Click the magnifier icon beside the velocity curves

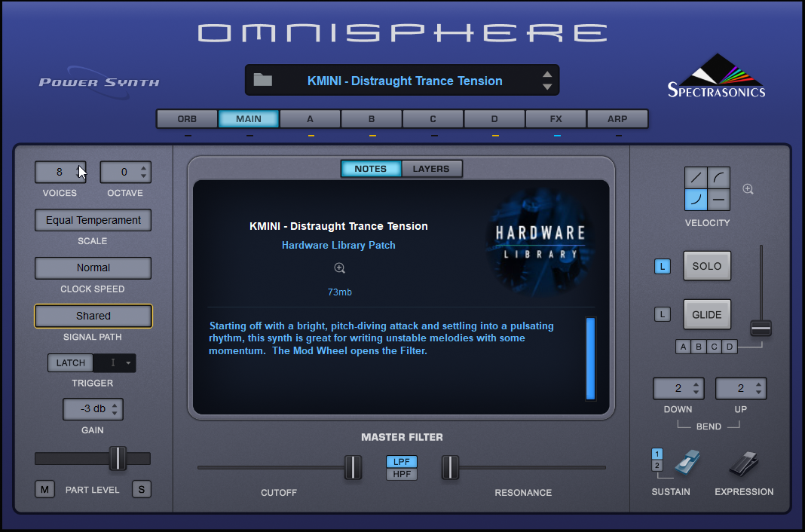748,189
